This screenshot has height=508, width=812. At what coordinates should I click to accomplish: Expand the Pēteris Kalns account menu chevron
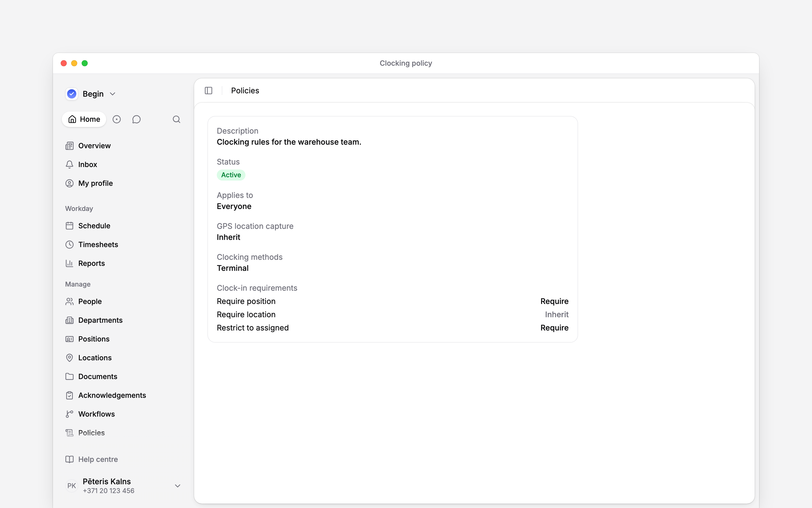click(x=178, y=486)
